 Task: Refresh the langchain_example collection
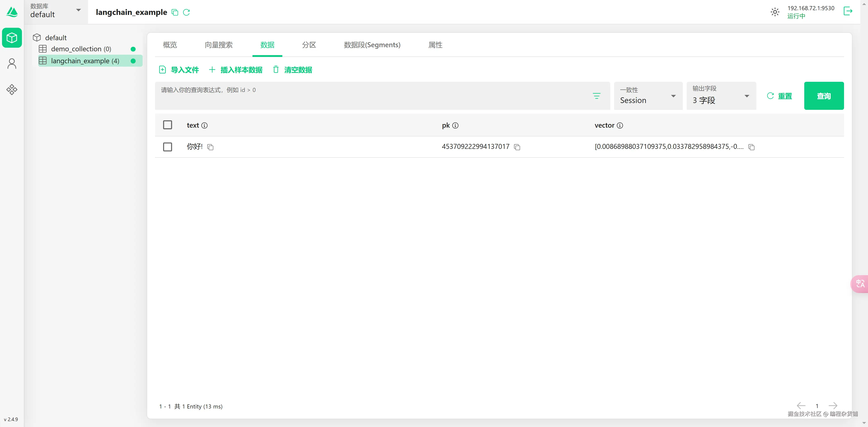click(x=186, y=12)
